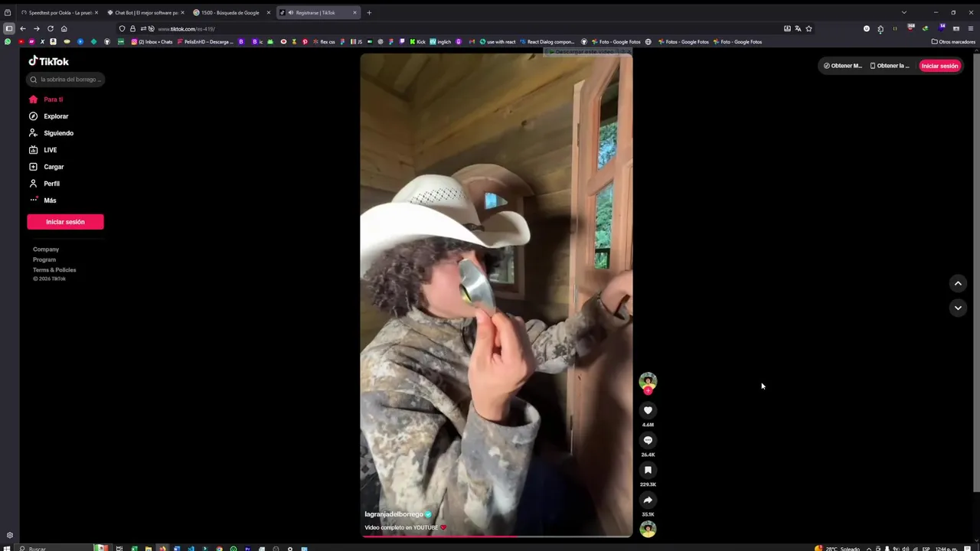Open the Kick bookmark
980x551 pixels.
417,42
